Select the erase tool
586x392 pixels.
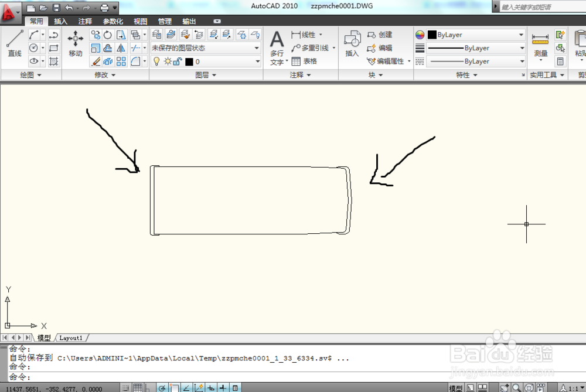pos(96,61)
